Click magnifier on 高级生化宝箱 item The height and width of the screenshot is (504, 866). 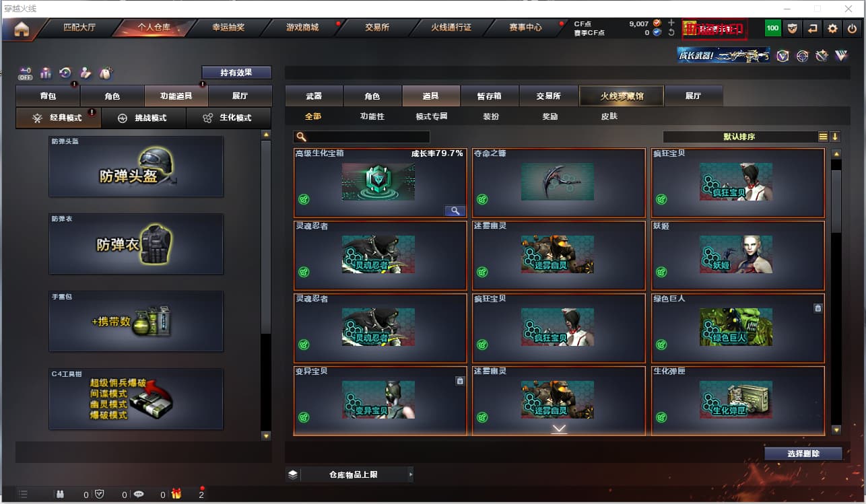tap(455, 211)
